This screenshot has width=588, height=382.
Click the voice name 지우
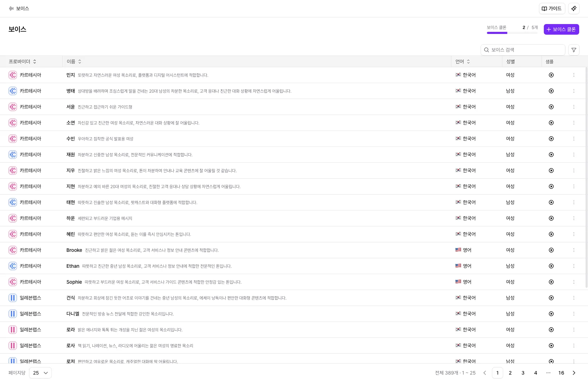pos(71,170)
